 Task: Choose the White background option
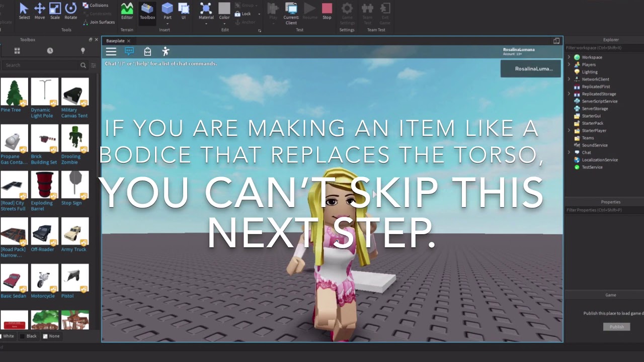tap(8, 336)
